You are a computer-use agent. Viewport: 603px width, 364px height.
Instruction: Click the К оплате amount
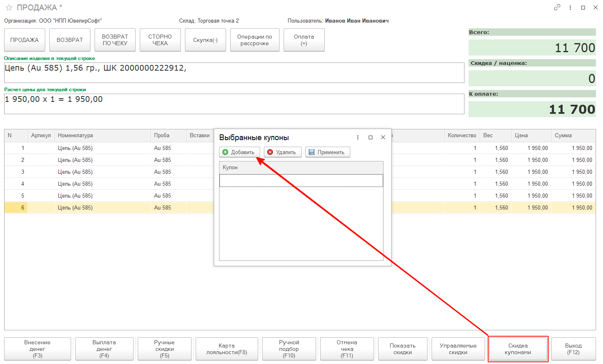click(532, 109)
